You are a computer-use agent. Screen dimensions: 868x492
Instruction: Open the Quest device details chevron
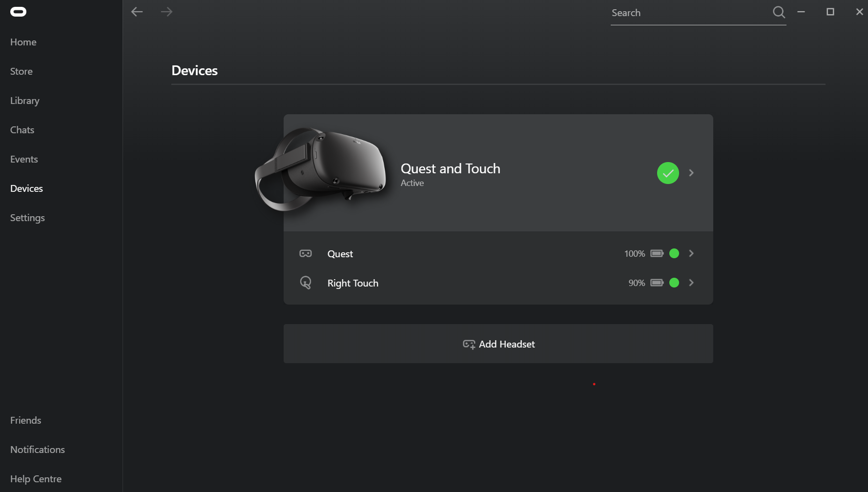point(691,253)
